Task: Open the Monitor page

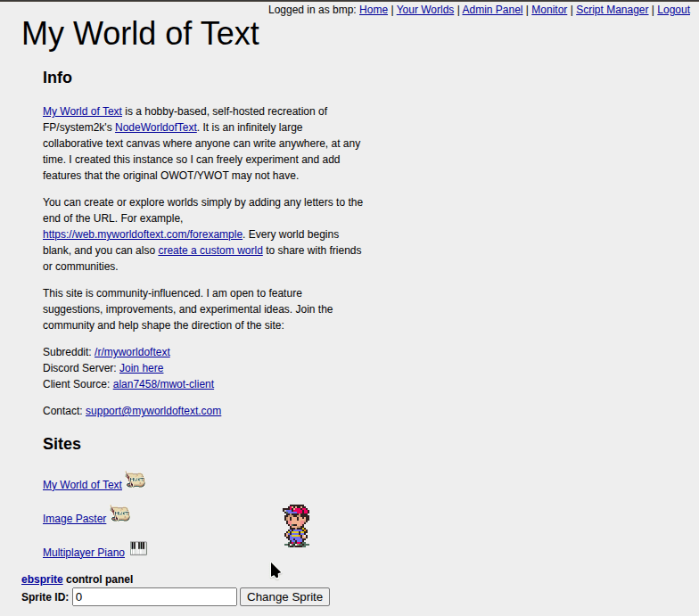Action: 549,10
